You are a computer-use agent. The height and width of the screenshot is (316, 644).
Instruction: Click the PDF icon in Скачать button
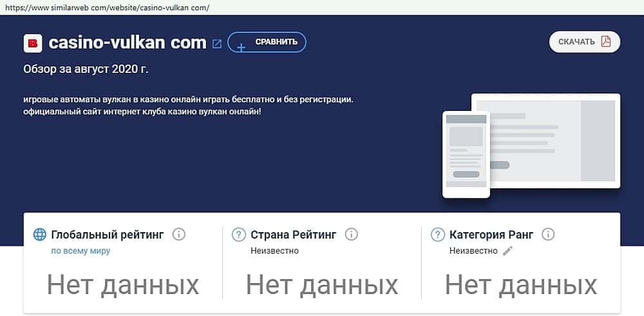tap(606, 41)
